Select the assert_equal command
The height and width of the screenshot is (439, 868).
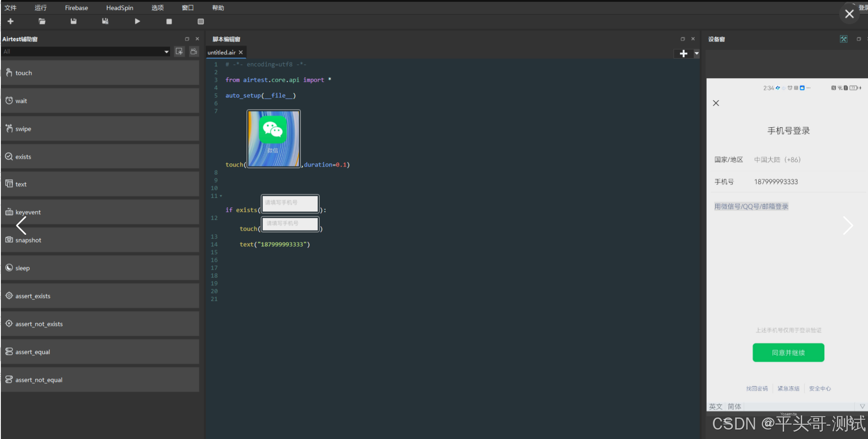(100, 352)
